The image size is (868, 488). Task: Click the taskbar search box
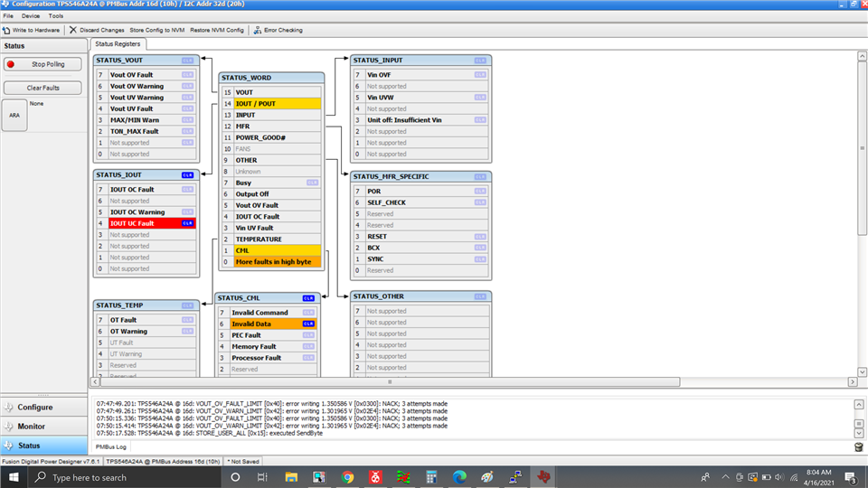124,477
